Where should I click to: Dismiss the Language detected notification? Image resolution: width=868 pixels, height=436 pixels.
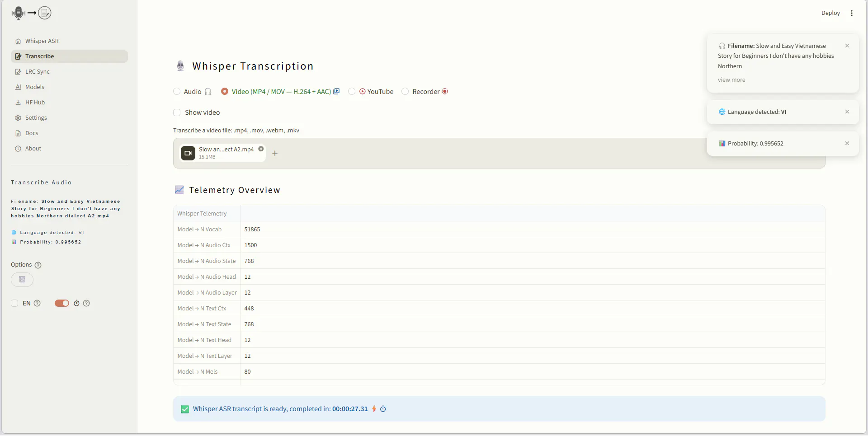[x=847, y=112]
